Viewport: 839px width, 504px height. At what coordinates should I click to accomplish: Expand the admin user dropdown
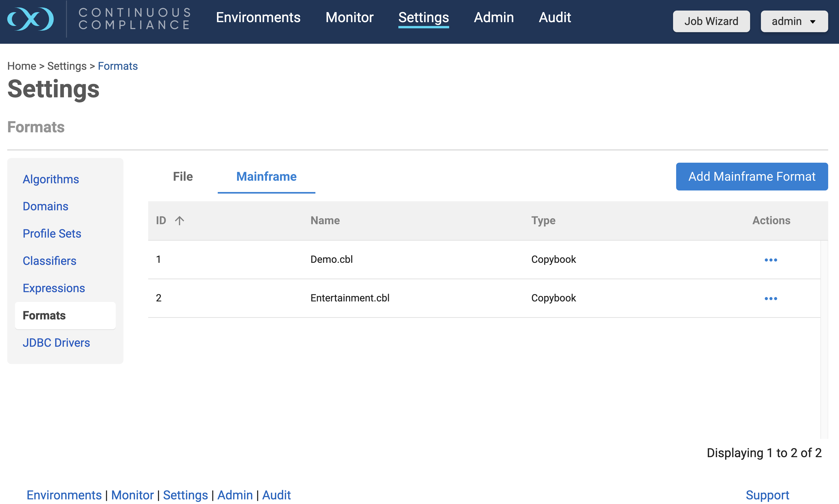tap(794, 21)
